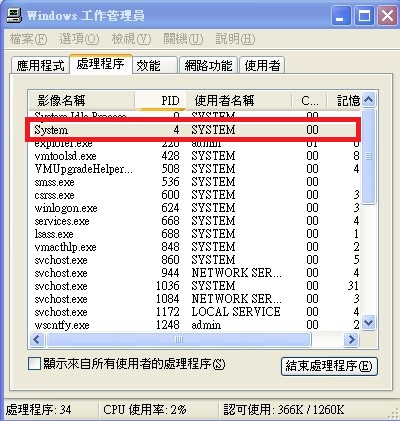Image resolution: width=400 pixels, height=421 pixels.
Task: Sort by 使用者名稱 column header
Action: point(239,100)
